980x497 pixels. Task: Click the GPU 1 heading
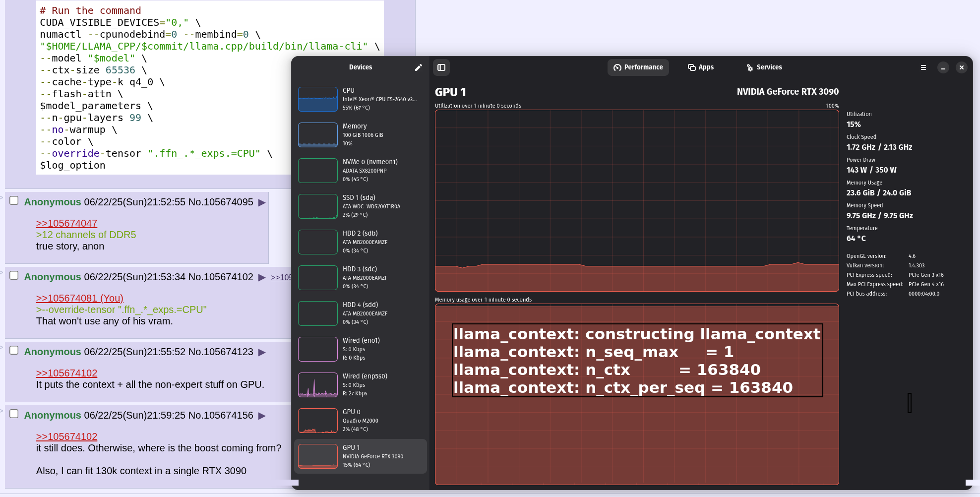[x=450, y=92]
